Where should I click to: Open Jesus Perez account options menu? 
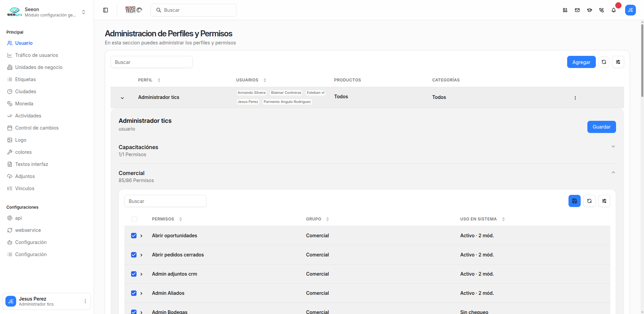pos(85,301)
